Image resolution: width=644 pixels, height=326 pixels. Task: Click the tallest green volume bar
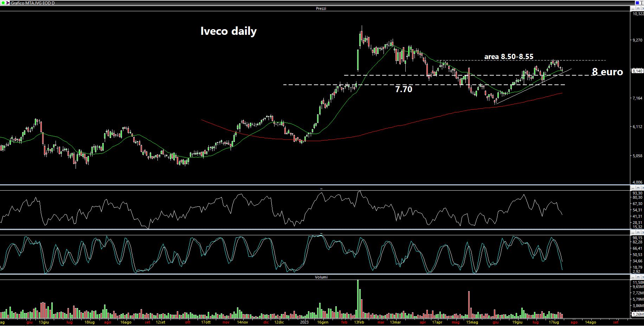coord(358,299)
